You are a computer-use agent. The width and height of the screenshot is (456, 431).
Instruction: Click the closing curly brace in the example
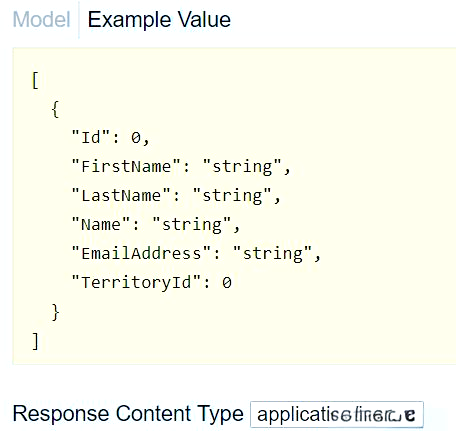pos(55,312)
